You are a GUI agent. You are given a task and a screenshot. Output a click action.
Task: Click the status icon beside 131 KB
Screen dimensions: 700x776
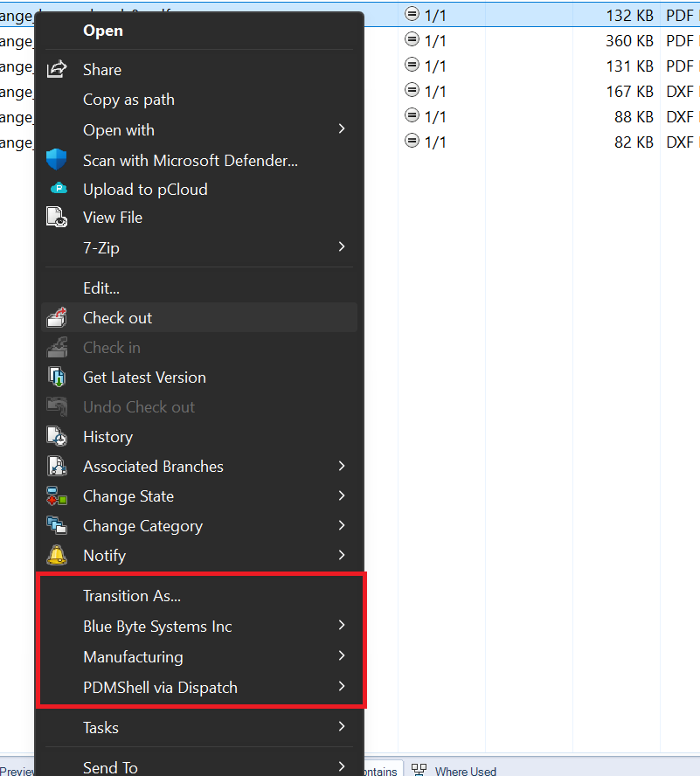click(x=412, y=65)
